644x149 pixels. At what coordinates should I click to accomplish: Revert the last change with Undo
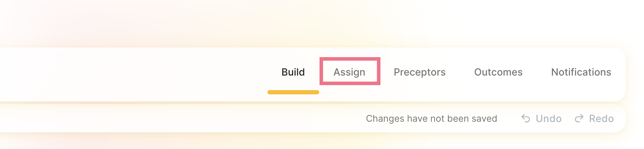541,118
